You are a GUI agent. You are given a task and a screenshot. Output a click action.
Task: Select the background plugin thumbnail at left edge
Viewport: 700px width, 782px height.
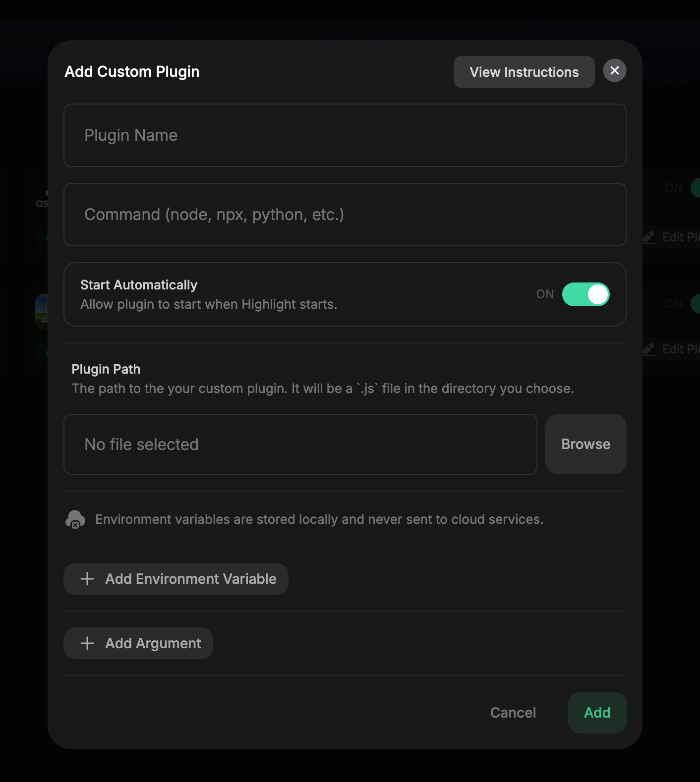tap(42, 311)
